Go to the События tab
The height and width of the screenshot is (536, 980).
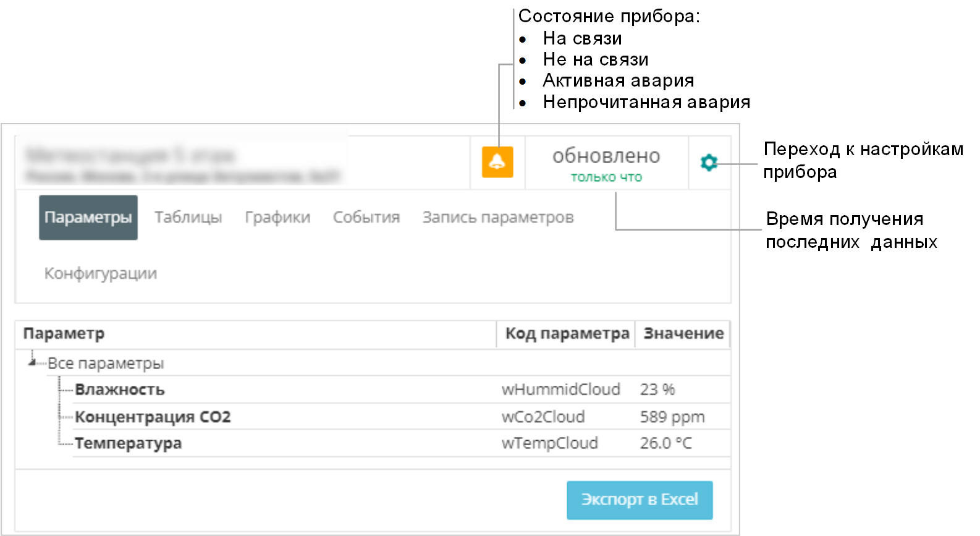tap(366, 218)
